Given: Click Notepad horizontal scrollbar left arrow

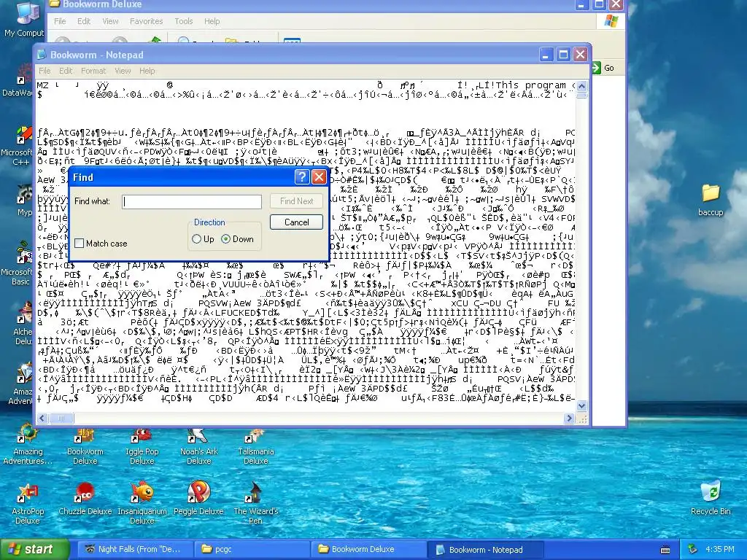Looking at the screenshot, I should click(42, 418).
